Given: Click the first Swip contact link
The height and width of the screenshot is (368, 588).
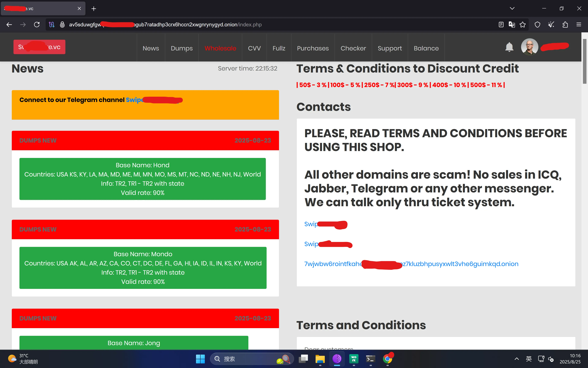Looking at the screenshot, I should coord(326,224).
